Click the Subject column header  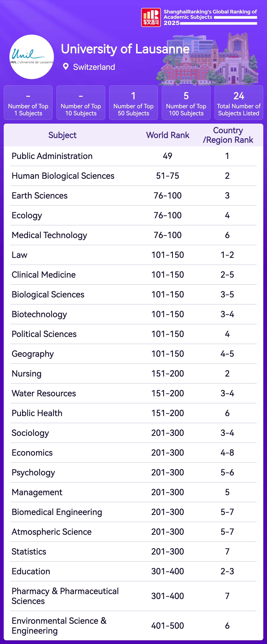point(62,135)
